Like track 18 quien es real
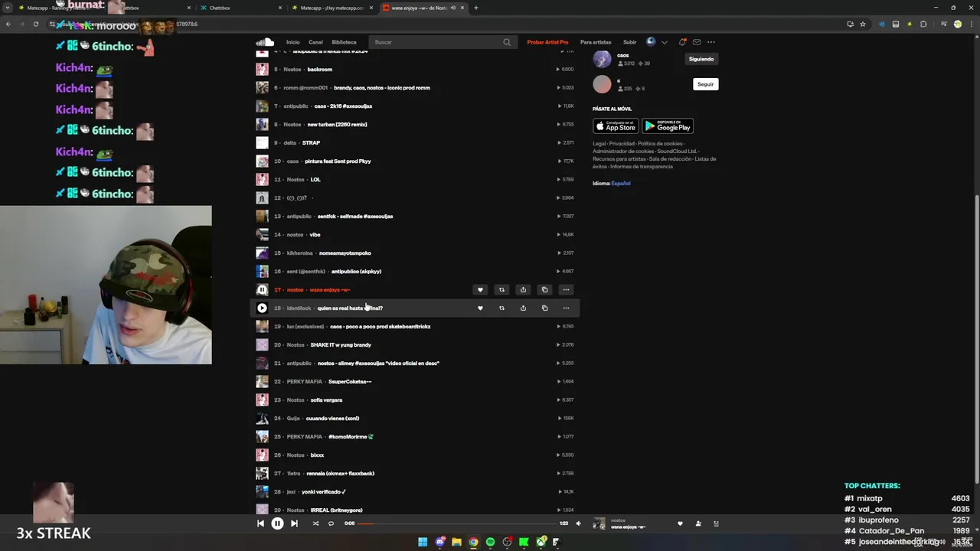This screenshot has height=551, width=980. click(x=480, y=308)
